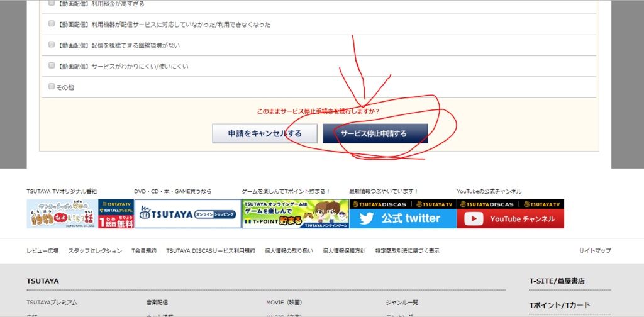Select the その他 checkbox
Screen dimensions: 644x317
(x=52, y=86)
